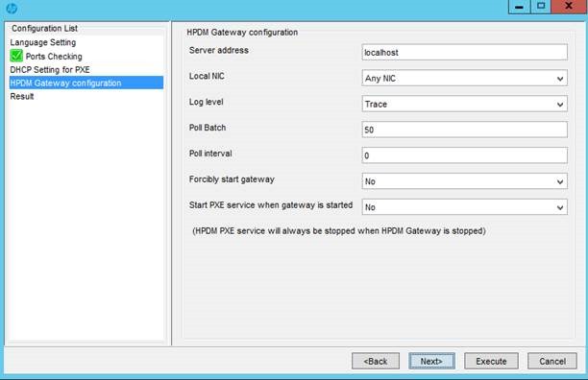This screenshot has width=588, height=380.
Task: Maximize the configuration wizard window
Action: tap(541, 7)
